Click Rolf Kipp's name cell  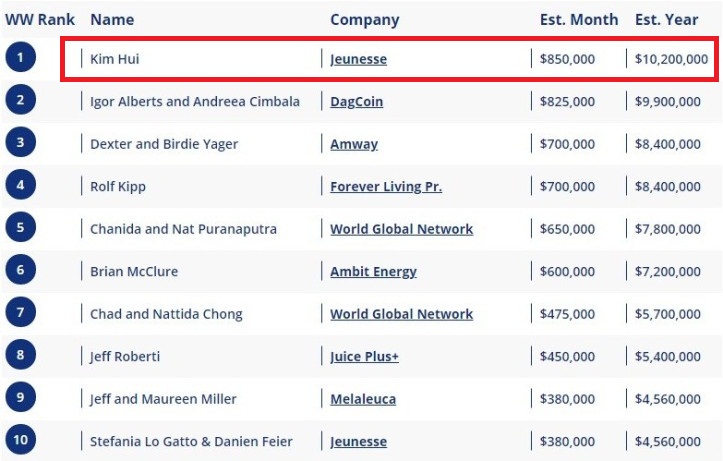(119, 187)
